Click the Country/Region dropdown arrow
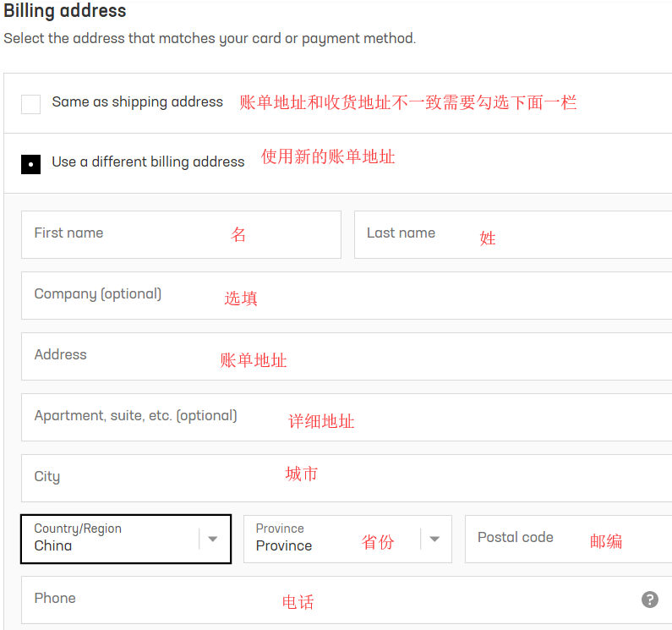The width and height of the screenshot is (672, 630). point(213,539)
